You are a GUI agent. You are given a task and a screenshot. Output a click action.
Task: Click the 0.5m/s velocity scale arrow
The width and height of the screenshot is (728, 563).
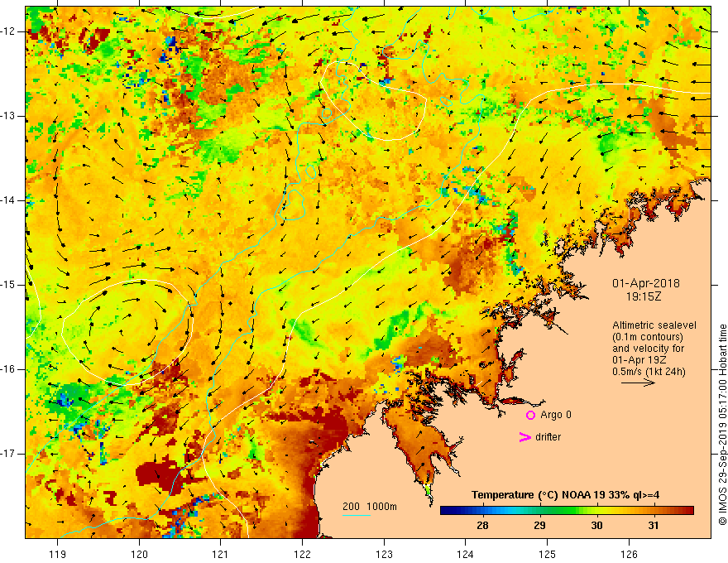pyautogui.click(x=638, y=383)
